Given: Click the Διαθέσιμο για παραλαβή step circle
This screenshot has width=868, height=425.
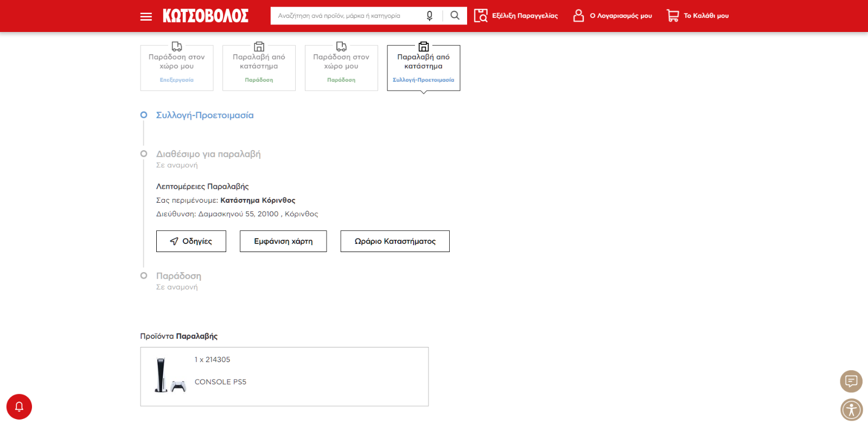Looking at the screenshot, I should click(x=144, y=154).
